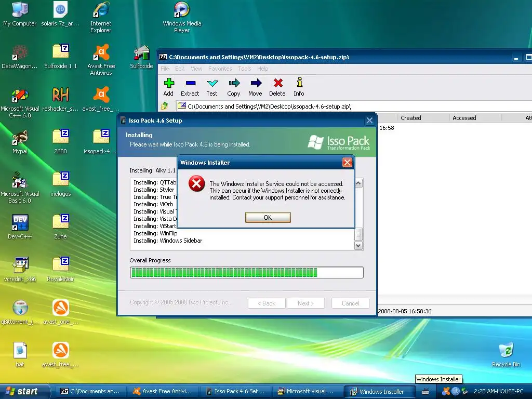
Task: Switch to Windows Installer taskbar button
Action: (x=380, y=392)
